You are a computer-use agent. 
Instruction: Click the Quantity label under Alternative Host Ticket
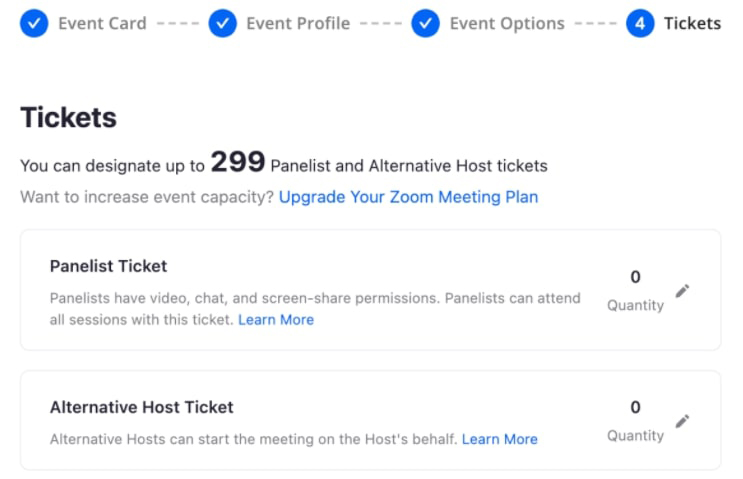pos(635,436)
